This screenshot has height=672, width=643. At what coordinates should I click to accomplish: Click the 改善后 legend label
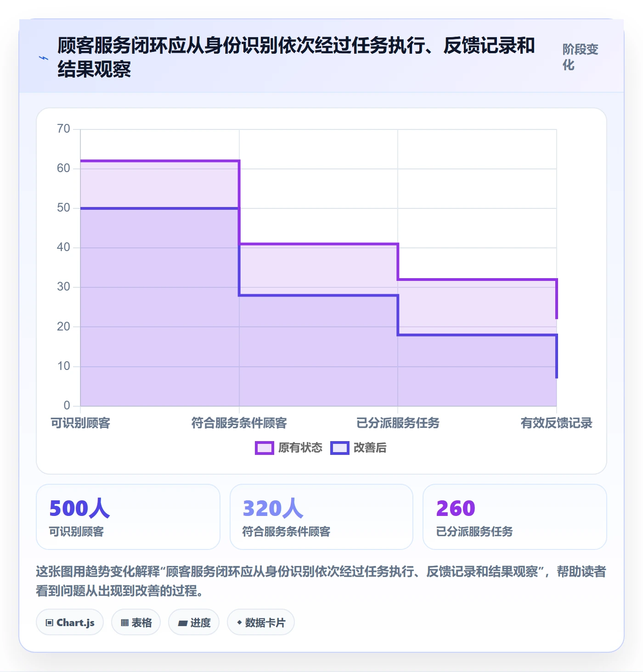tap(370, 448)
